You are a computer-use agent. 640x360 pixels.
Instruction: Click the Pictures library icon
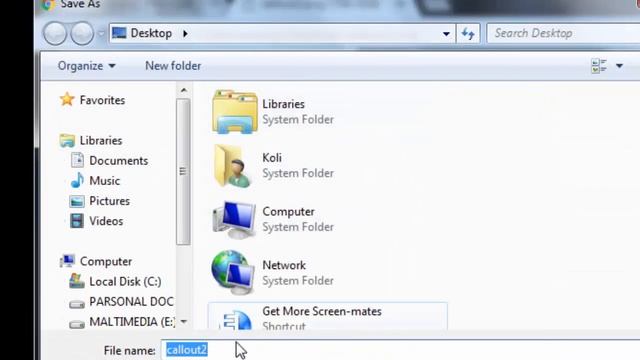[x=77, y=201]
